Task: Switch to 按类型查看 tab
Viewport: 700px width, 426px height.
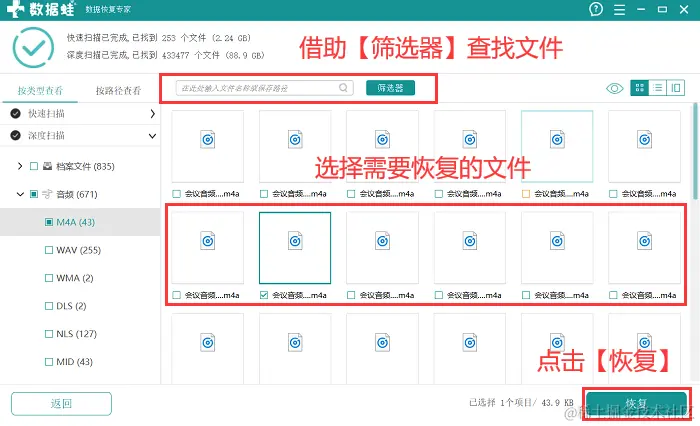Action: click(x=40, y=91)
